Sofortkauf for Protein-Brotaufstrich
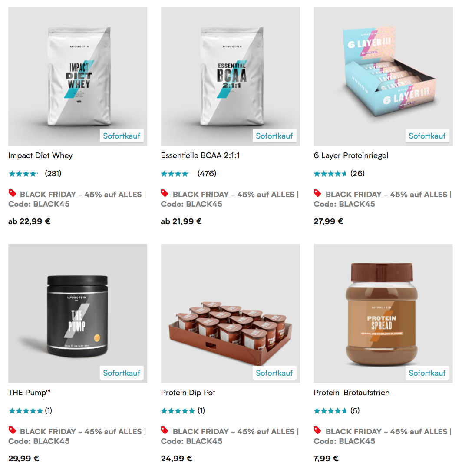The width and height of the screenshot is (462, 476). point(427,373)
